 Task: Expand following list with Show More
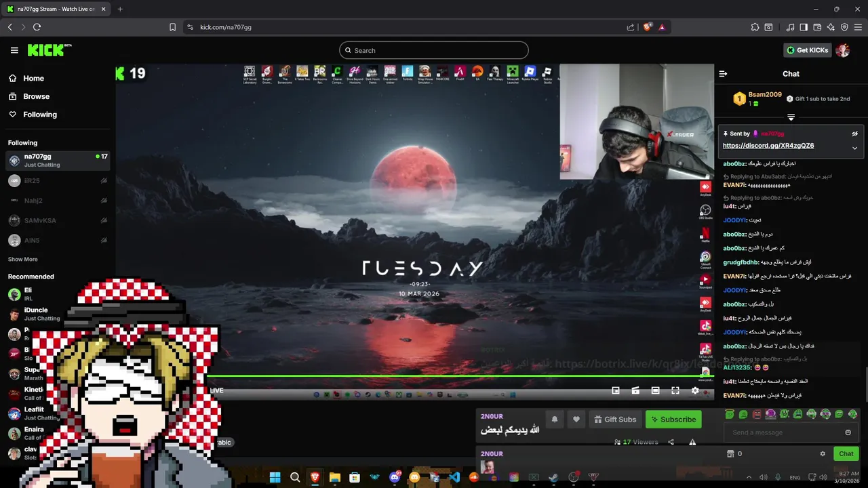(x=22, y=259)
